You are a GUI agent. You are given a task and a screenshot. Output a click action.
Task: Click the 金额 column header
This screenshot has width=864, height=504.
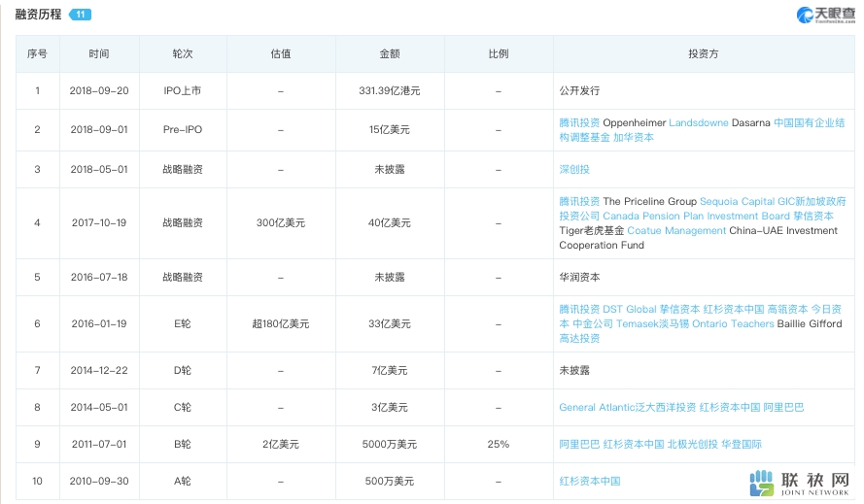(x=390, y=53)
